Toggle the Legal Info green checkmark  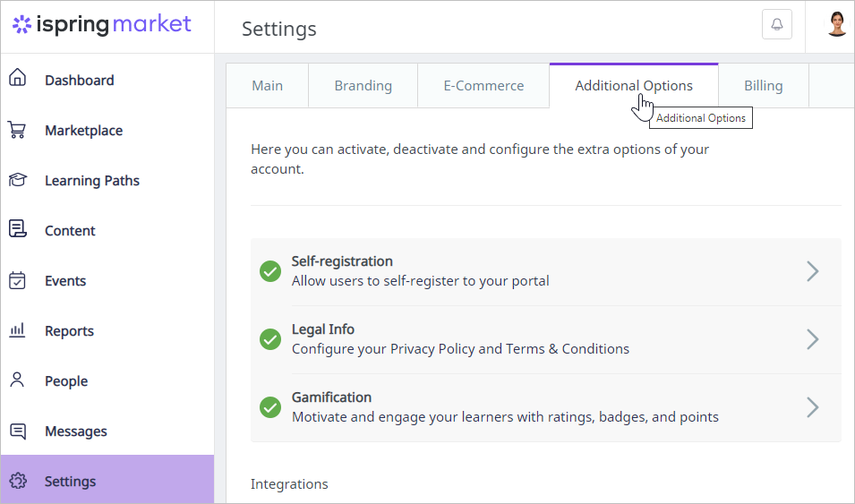pos(270,339)
